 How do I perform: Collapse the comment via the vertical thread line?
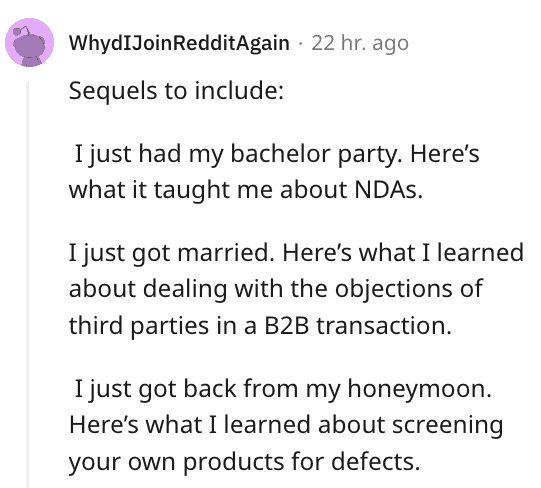coord(28,284)
